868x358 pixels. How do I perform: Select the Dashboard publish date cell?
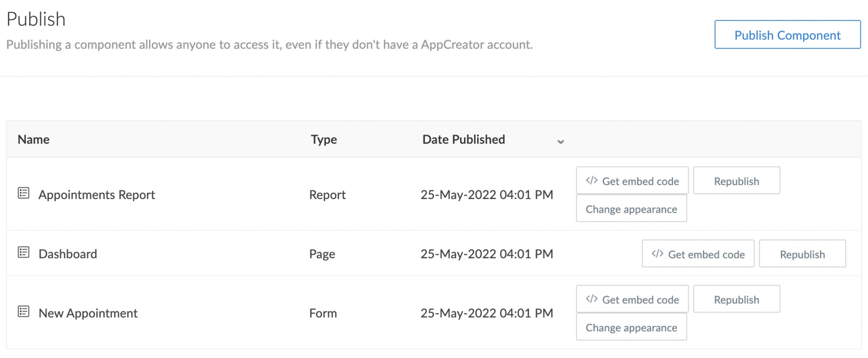click(x=486, y=254)
